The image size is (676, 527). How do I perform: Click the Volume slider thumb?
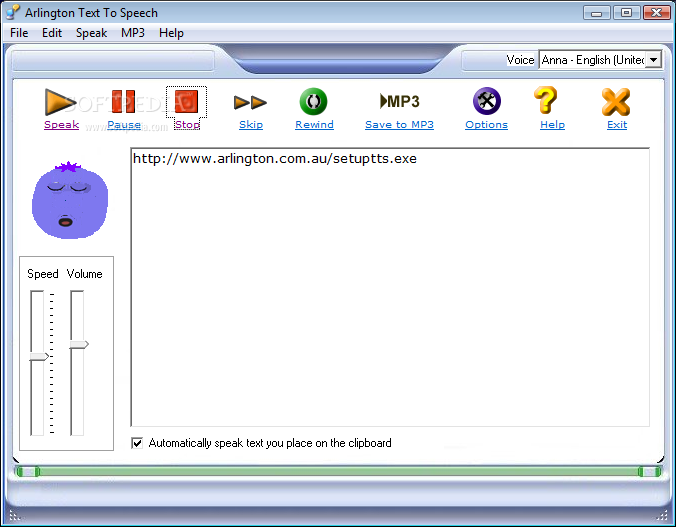tap(79, 345)
